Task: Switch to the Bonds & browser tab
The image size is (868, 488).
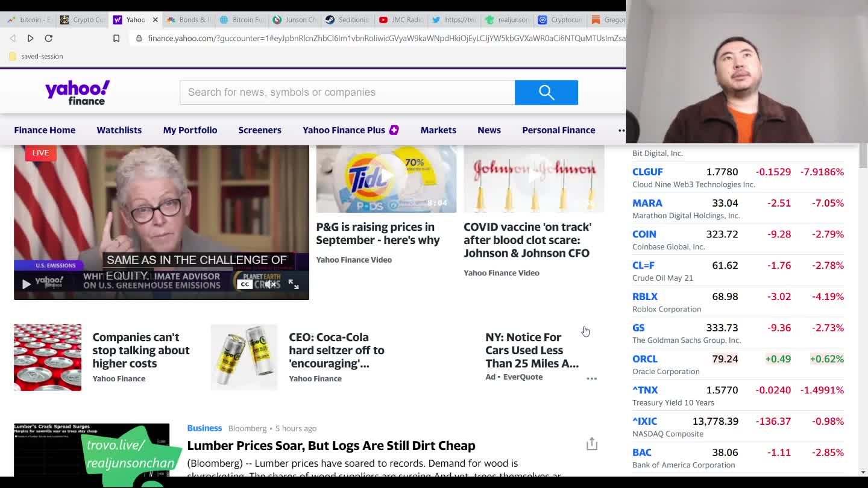Action: pos(189,20)
